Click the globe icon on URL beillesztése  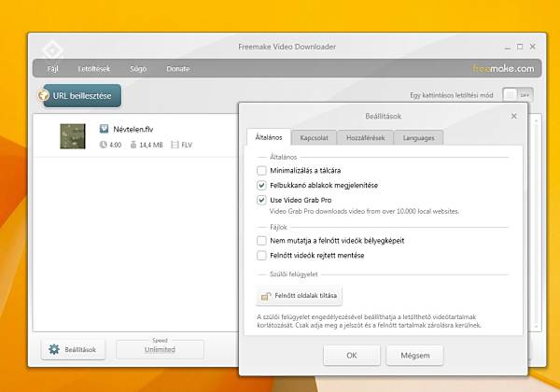(x=44, y=95)
